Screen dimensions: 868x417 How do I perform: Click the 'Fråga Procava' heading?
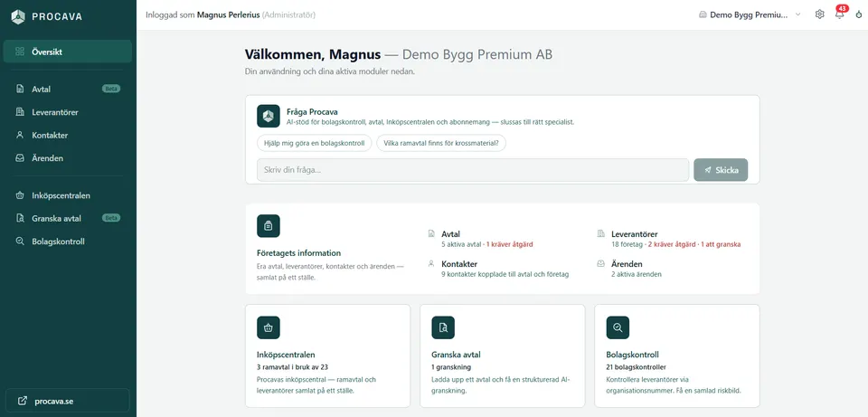(x=312, y=112)
